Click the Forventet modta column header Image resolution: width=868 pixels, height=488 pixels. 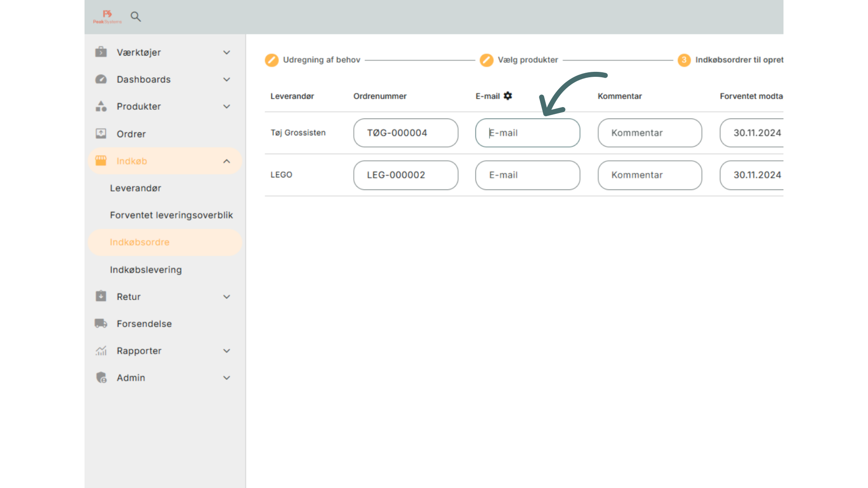point(751,96)
